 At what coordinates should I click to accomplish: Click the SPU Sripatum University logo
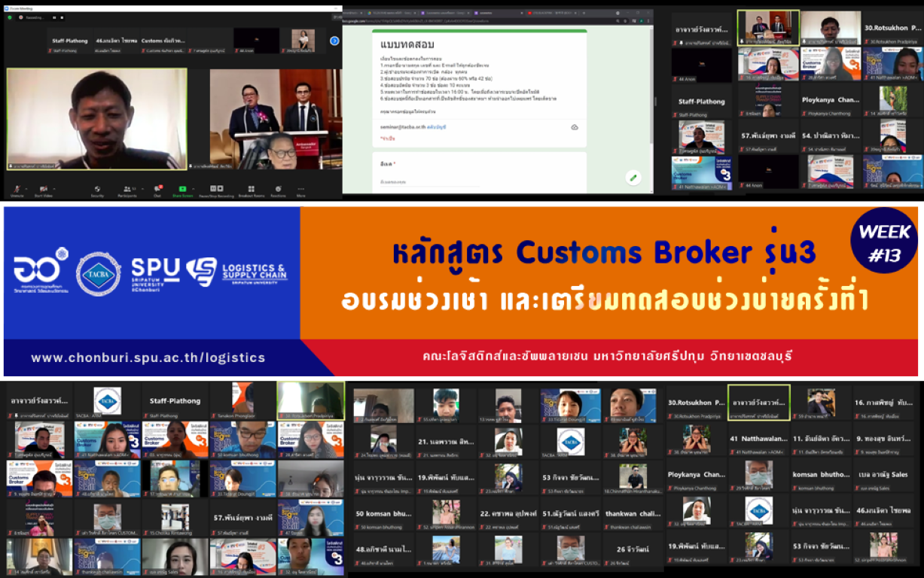coord(155,275)
